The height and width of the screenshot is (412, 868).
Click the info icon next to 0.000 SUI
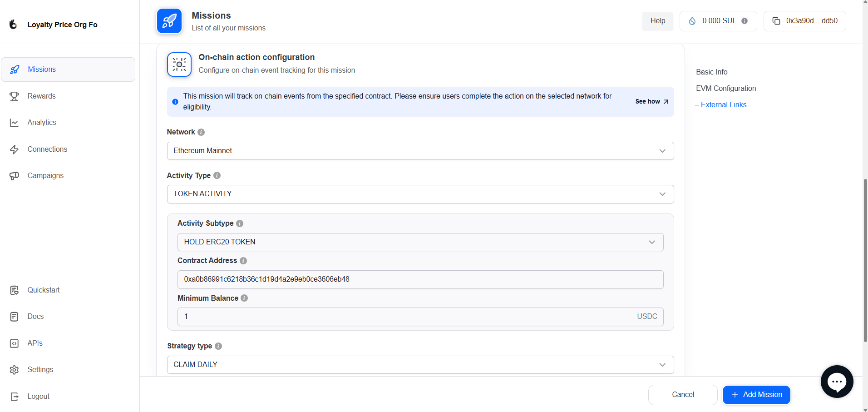745,21
